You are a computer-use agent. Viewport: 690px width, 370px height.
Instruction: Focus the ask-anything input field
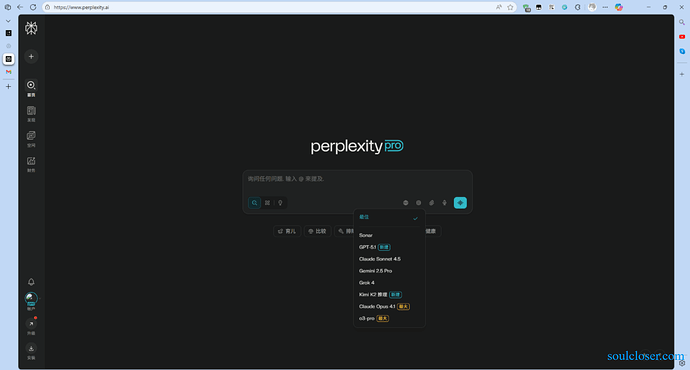pyautogui.click(x=357, y=179)
